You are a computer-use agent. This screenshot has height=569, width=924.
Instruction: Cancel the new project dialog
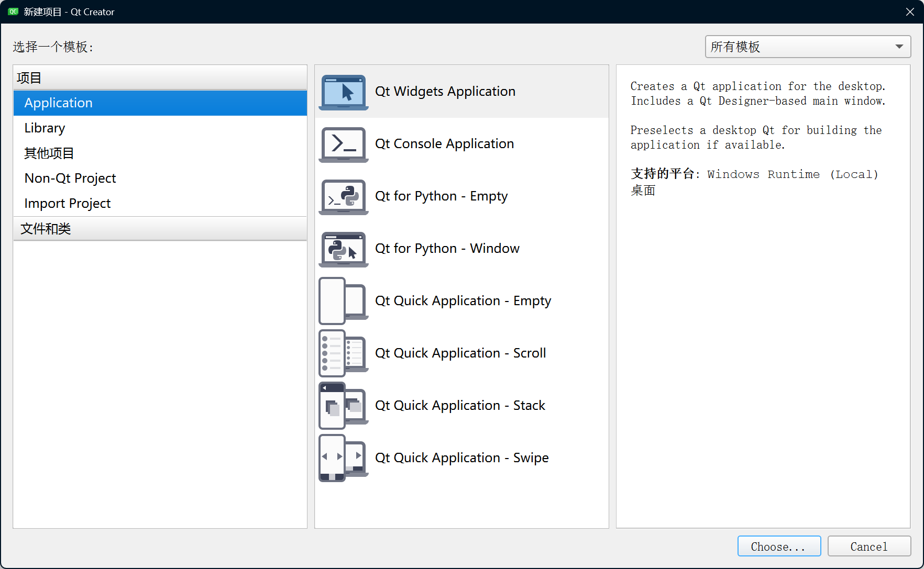tap(869, 546)
